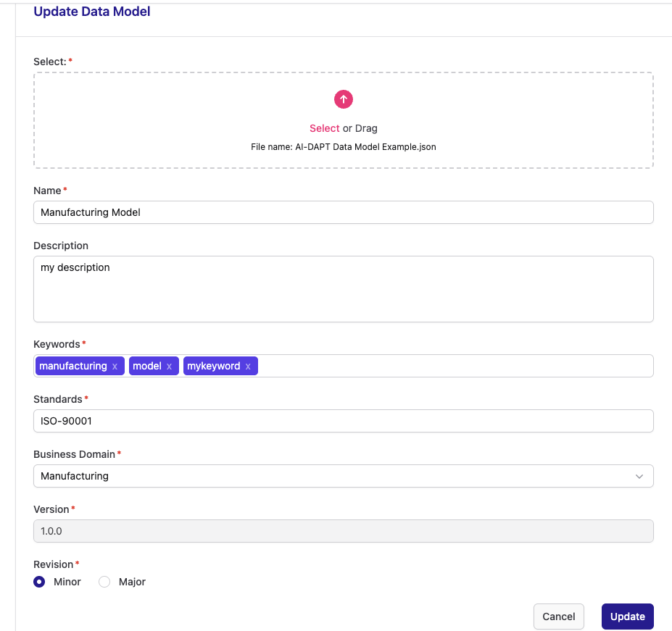The height and width of the screenshot is (631, 672).
Task: Click the Standards field with ISO-90001
Action: click(344, 421)
